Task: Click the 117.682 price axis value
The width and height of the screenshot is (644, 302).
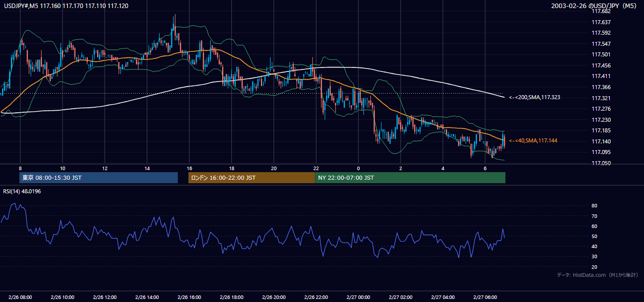Action: 601,12
